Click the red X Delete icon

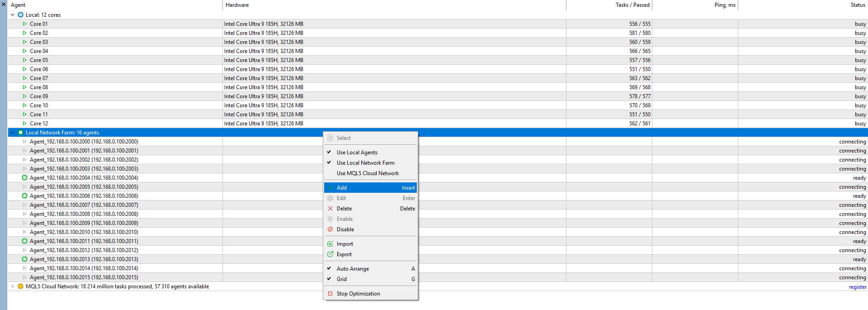tap(330, 209)
